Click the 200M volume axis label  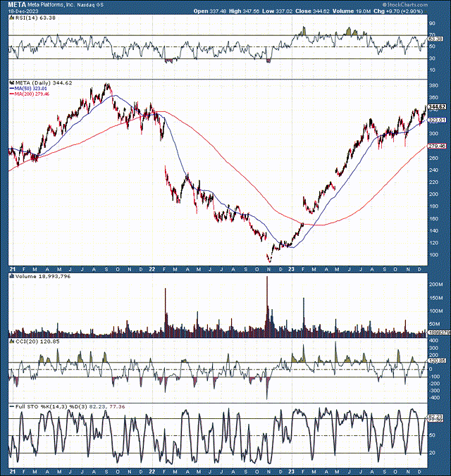(435, 284)
